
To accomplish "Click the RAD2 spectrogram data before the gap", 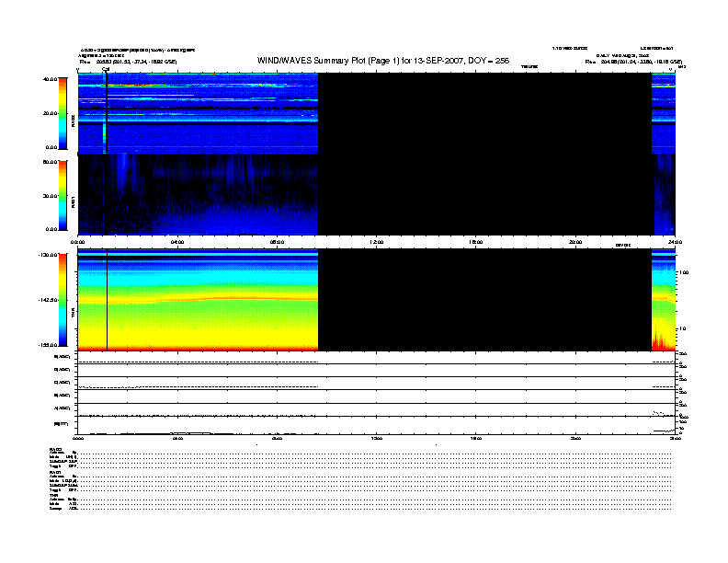I will click(198, 113).
